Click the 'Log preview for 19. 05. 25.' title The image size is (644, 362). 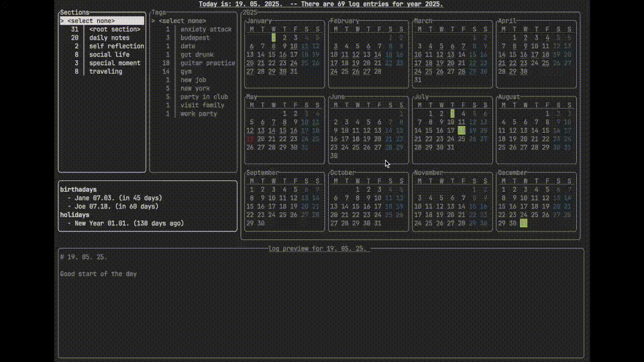pos(319,248)
